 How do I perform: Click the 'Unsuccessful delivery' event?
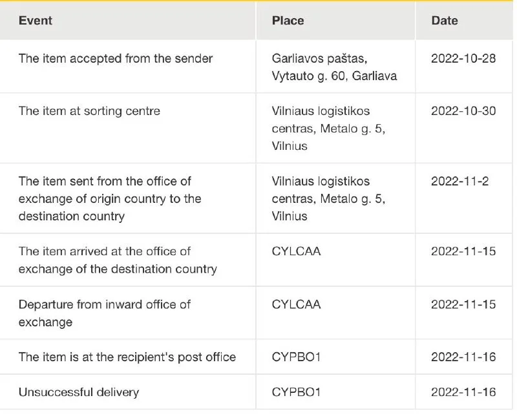[79, 392]
